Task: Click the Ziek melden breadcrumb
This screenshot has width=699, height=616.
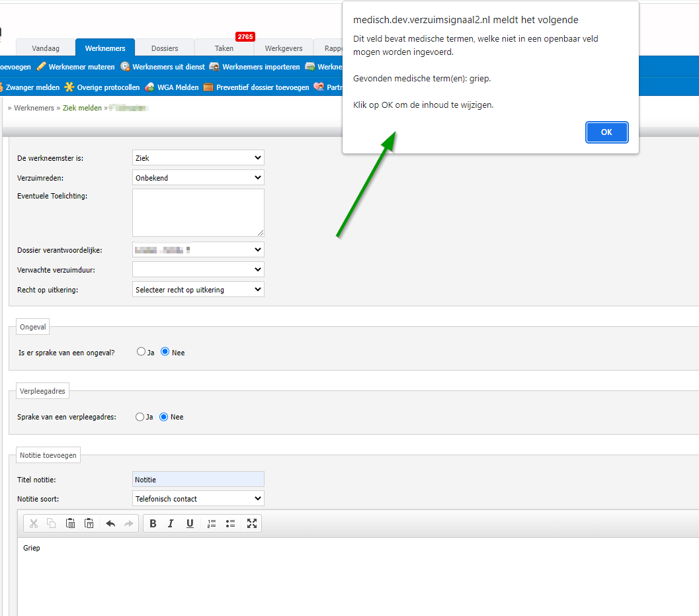Action: (x=82, y=108)
